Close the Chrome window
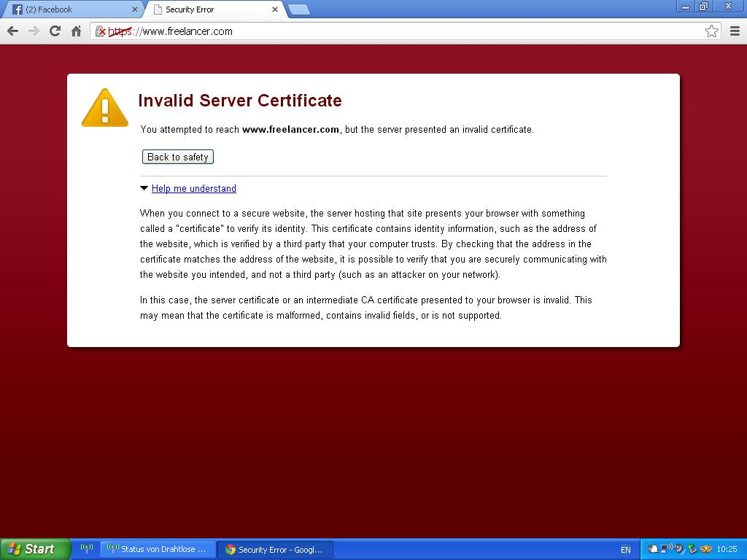 [728, 6]
